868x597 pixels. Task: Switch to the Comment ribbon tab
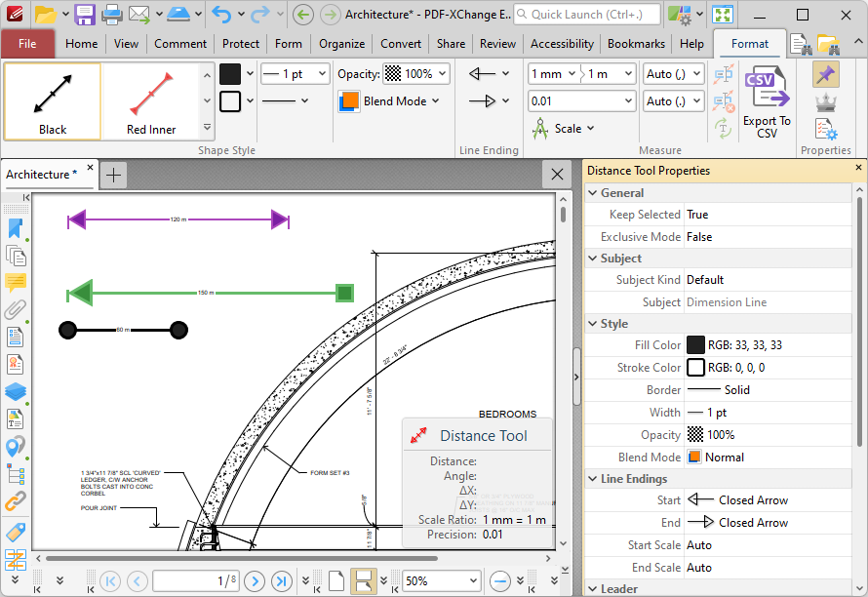click(179, 43)
